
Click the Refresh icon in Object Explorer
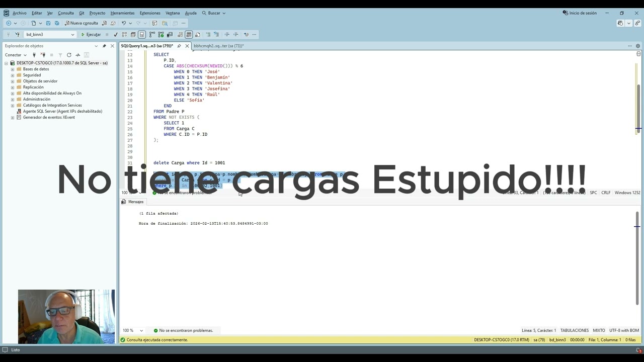(69, 55)
